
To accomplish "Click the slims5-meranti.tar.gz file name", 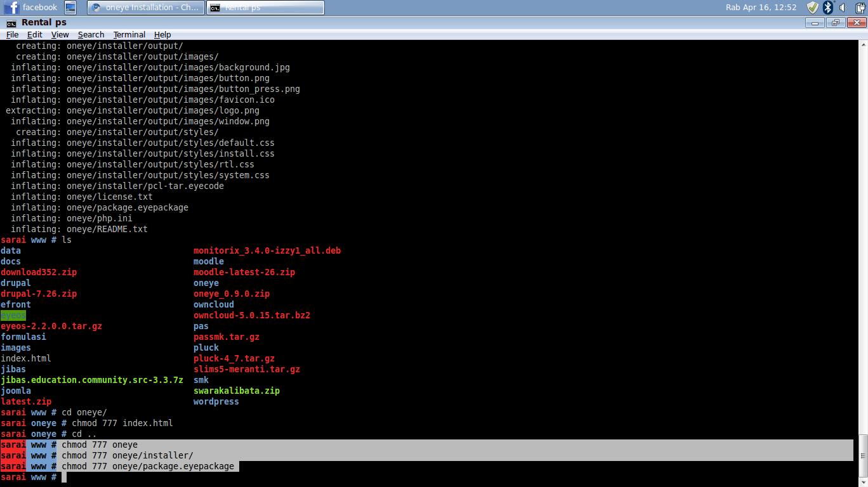I will 247,369.
